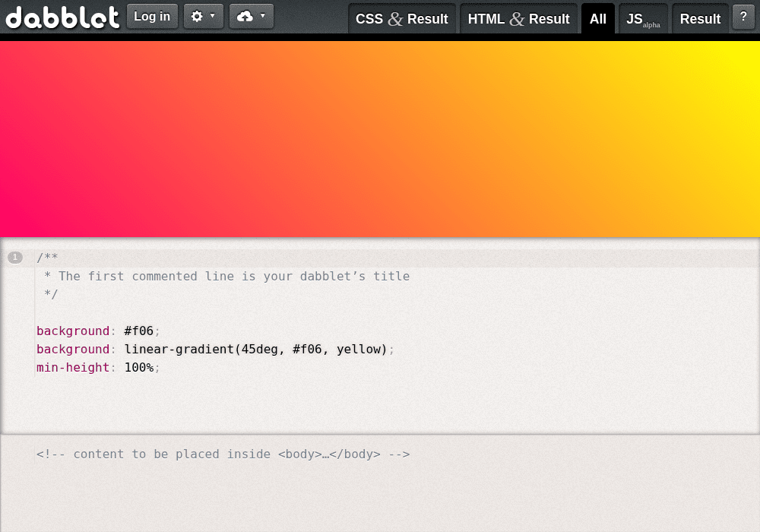Click the dabblet logo

coord(62,17)
